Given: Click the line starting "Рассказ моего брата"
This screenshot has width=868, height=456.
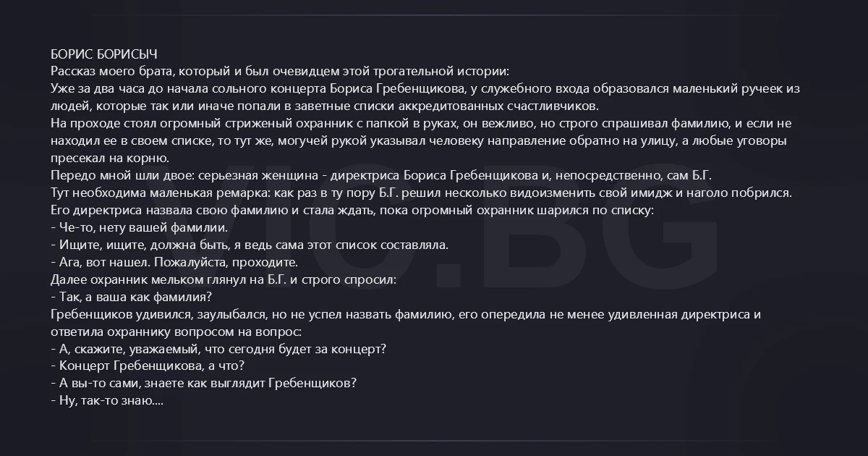Looking at the screenshot, I should click(280, 72).
